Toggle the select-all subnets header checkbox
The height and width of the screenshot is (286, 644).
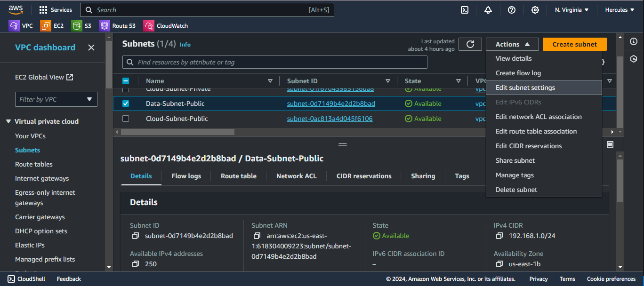[x=126, y=81]
